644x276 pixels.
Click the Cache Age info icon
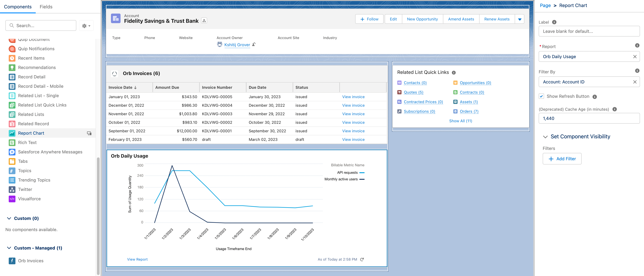coord(614,109)
